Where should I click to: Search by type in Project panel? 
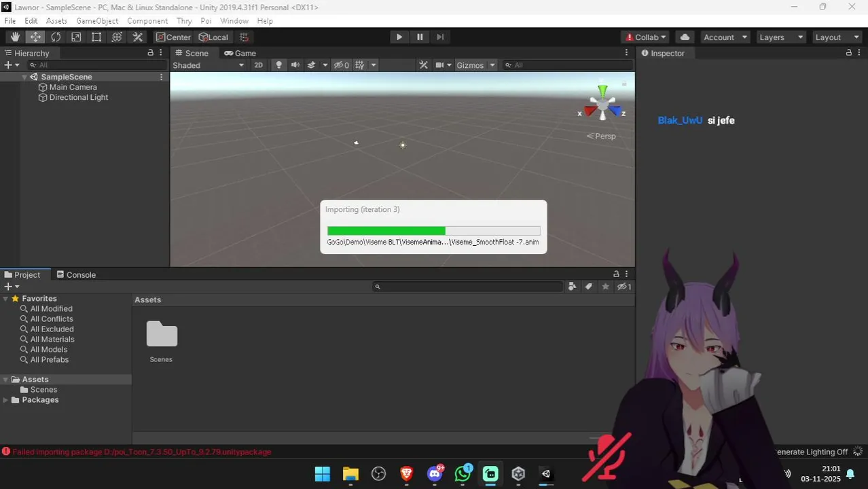point(572,287)
